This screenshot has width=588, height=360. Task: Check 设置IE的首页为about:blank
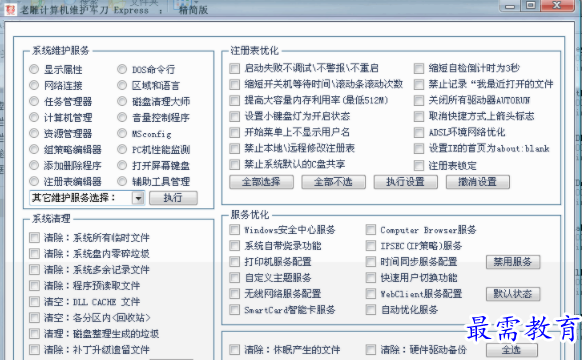click(x=419, y=149)
